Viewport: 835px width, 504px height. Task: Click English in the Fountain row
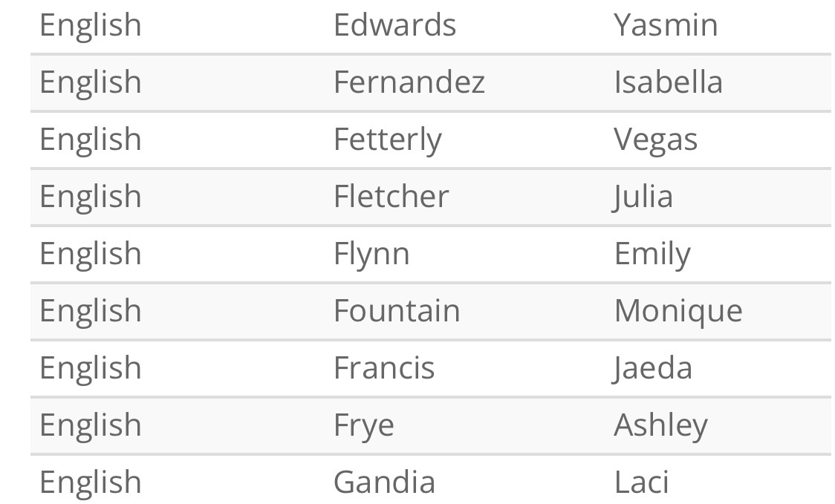[x=91, y=311]
